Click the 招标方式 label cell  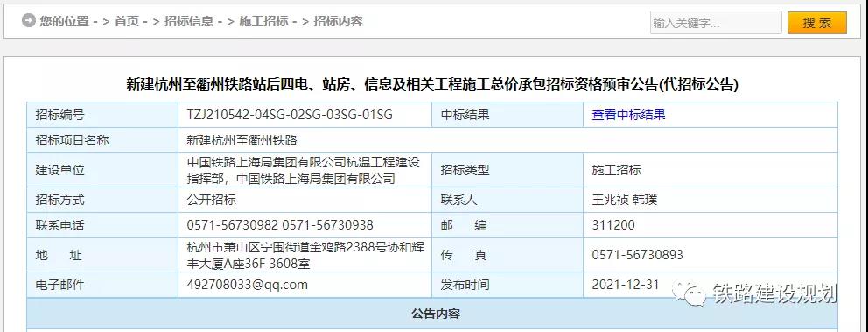102,200
